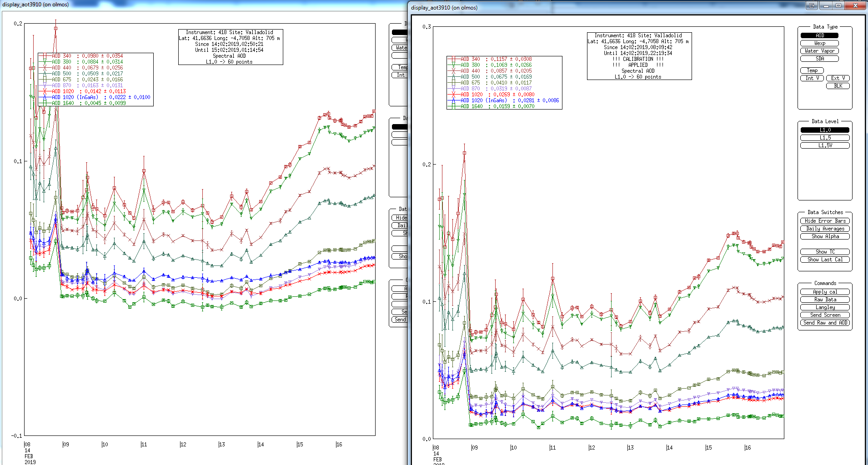The image size is (868, 465).
Task: Toggle Hide Error Bars switch
Action: (x=825, y=221)
